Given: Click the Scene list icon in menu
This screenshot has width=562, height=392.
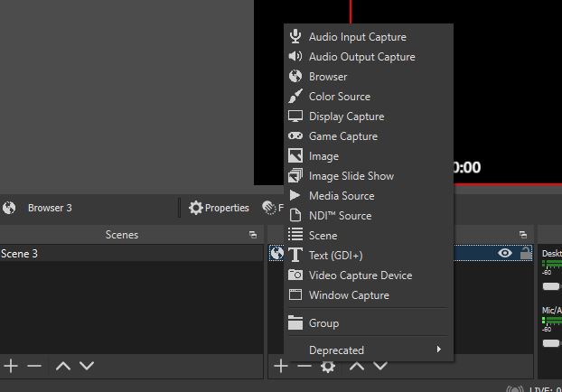Looking at the screenshot, I should 295,235.
